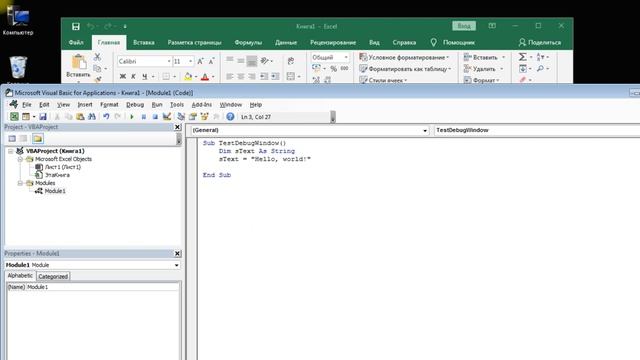
Task: Open Properties Window toolbar icon
Action: pyautogui.click(x=193, y=117)
